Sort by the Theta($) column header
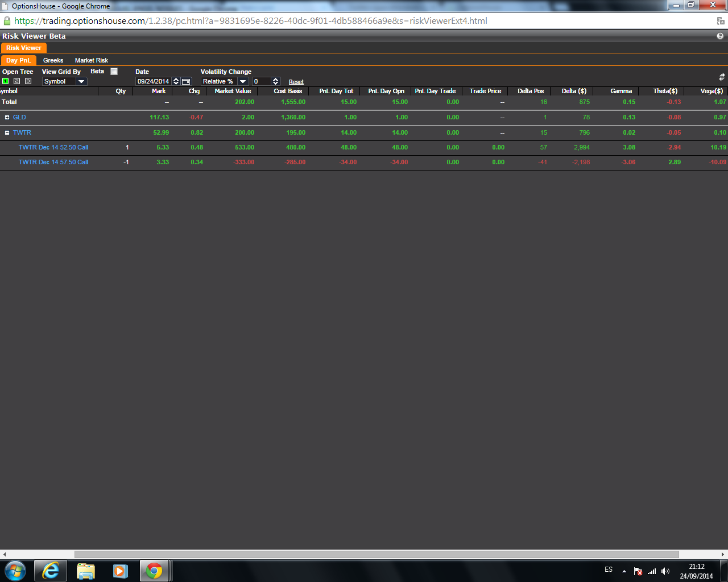Screen dimensions: 728x582 click(665, 91)
